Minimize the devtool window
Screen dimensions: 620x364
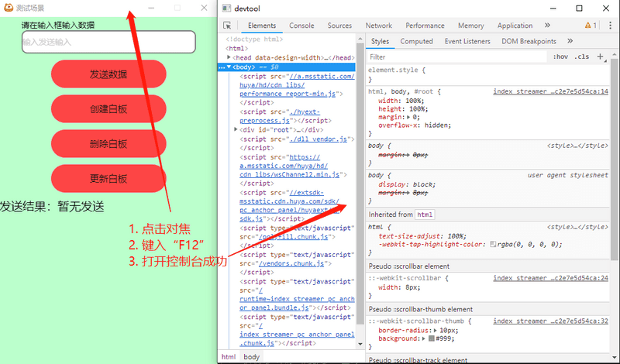[553, 9]
